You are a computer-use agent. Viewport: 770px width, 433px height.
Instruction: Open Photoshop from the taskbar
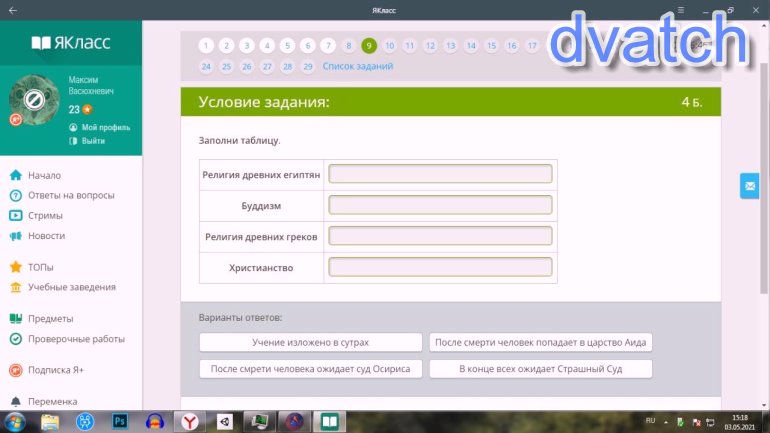pyautogui.click(x=120, y=421)
